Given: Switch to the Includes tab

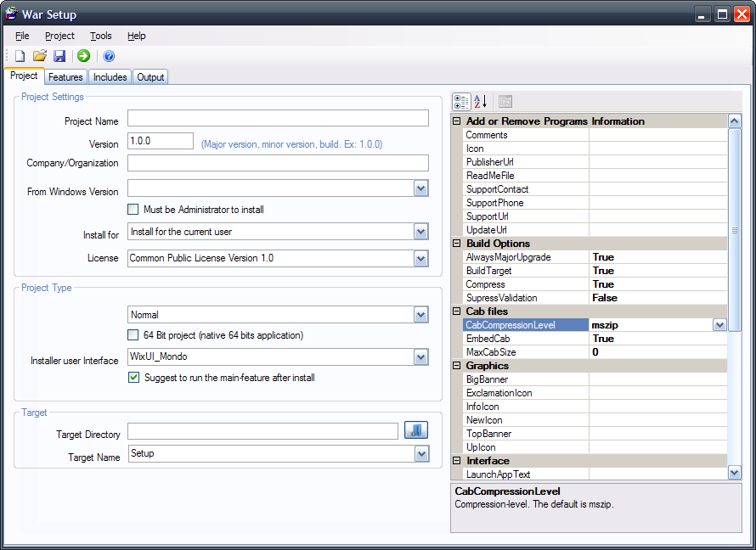Looking at the screenshot, I should pos(110,77).
